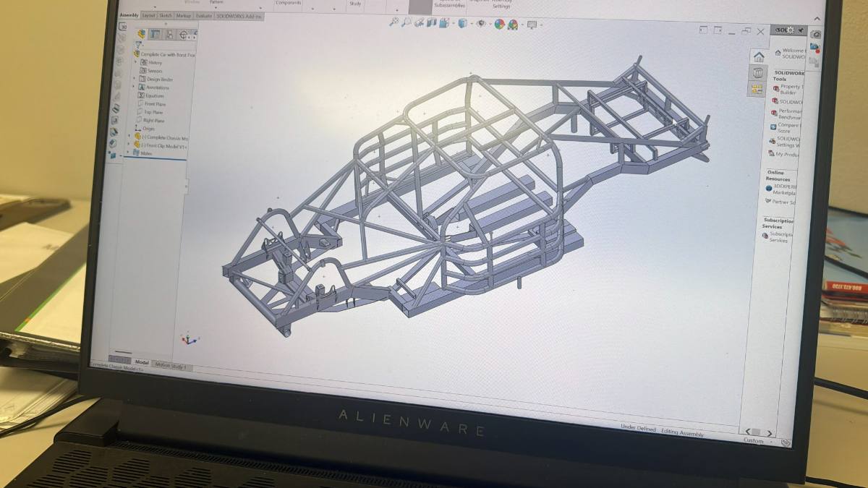868x488 pixels.
Task: Switch to the Layout ribbon tab
Action: 149,15
